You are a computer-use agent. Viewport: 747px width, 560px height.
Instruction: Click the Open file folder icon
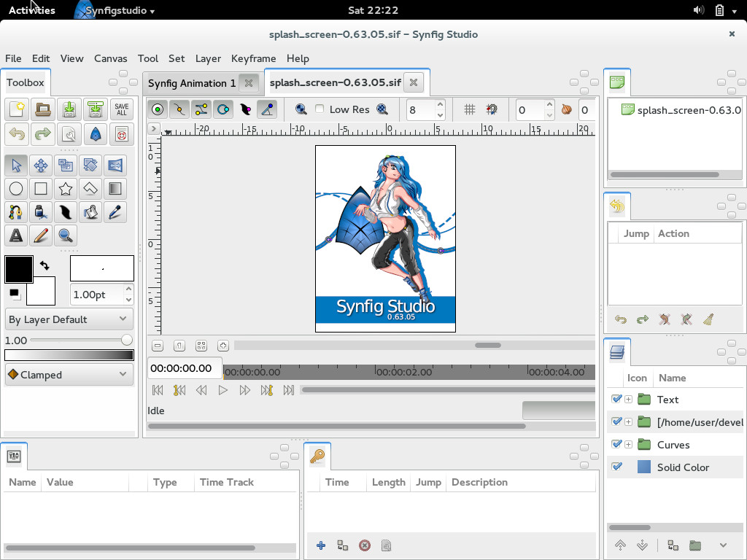point(43,109)
